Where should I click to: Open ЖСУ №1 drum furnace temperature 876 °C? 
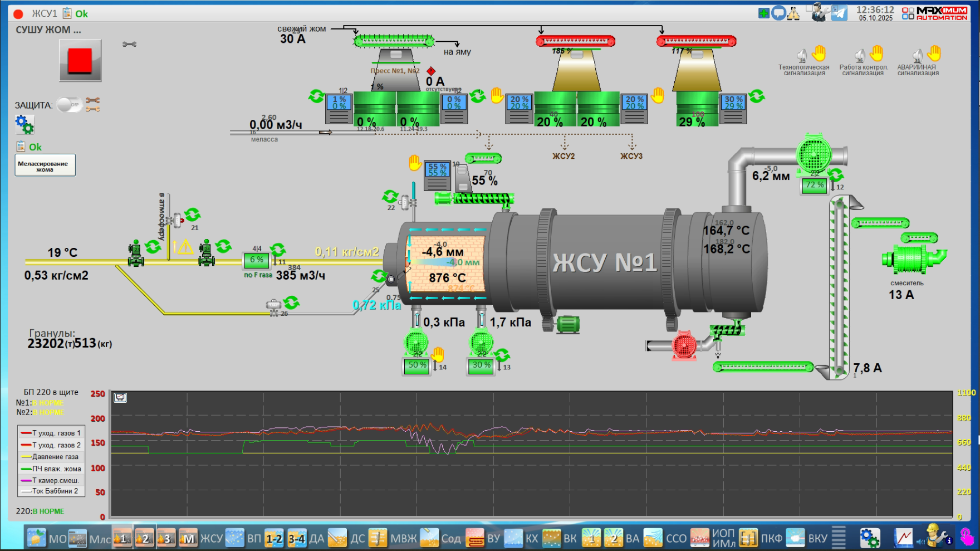point(447,277)
